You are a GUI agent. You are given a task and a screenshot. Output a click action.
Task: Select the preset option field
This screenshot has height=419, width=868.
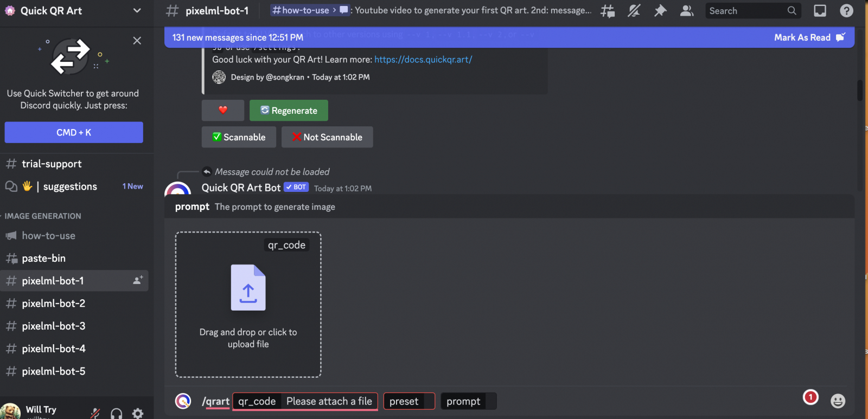(x=409, y=401)
